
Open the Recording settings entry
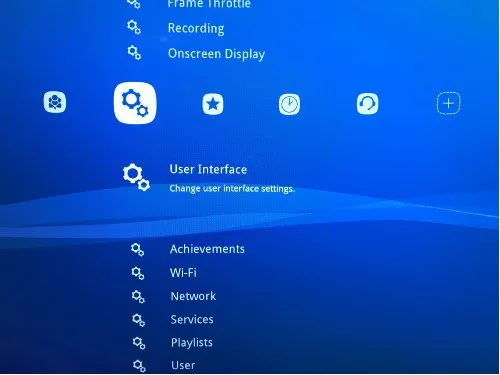point(196,28)
